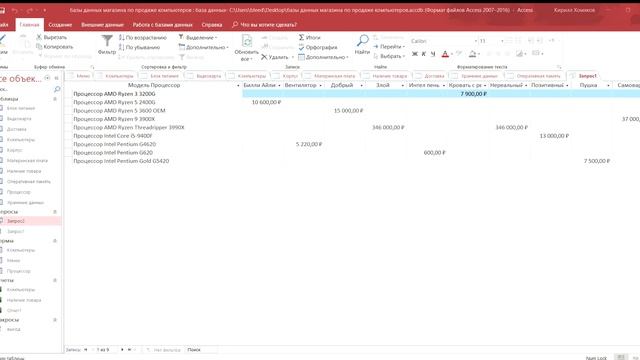Open clipboard Буфер обмена dialog launcher

point(92,67)
